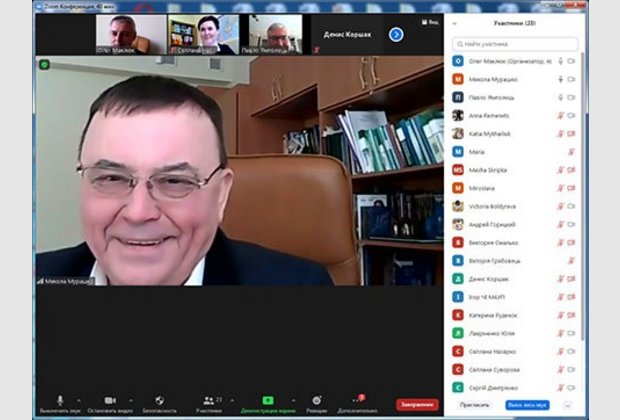Screen dimensions: 620x420
Task: Open the Безопасность shield icon
Action: click(159, 401)
